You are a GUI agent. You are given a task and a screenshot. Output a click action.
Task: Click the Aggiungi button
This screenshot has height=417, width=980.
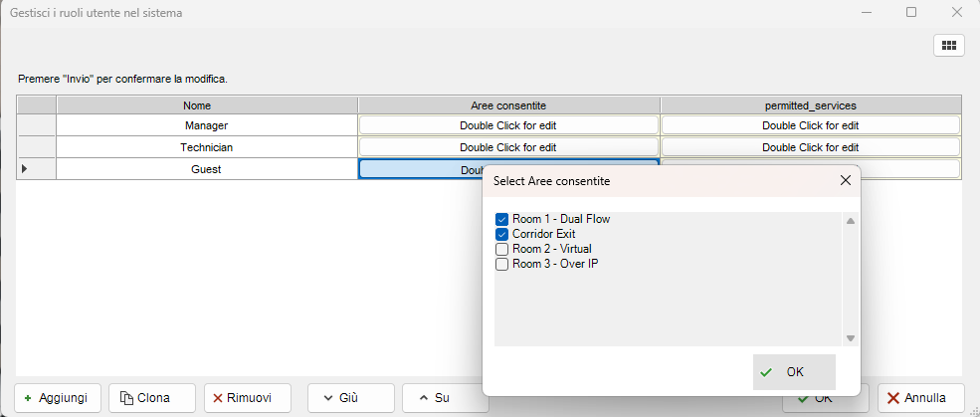coord(58,397)
